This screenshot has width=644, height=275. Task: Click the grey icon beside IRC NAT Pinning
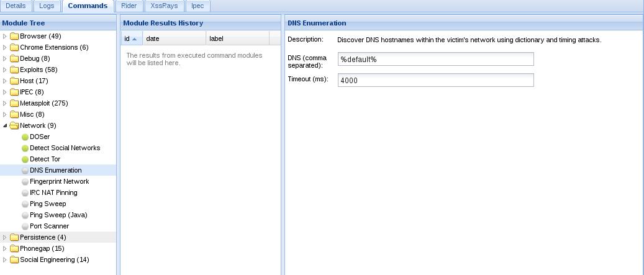25,193
